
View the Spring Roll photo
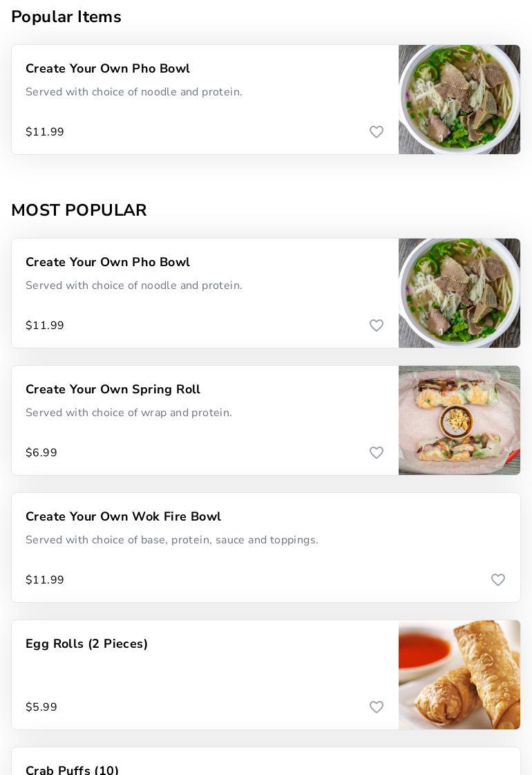tap(459, 420)
